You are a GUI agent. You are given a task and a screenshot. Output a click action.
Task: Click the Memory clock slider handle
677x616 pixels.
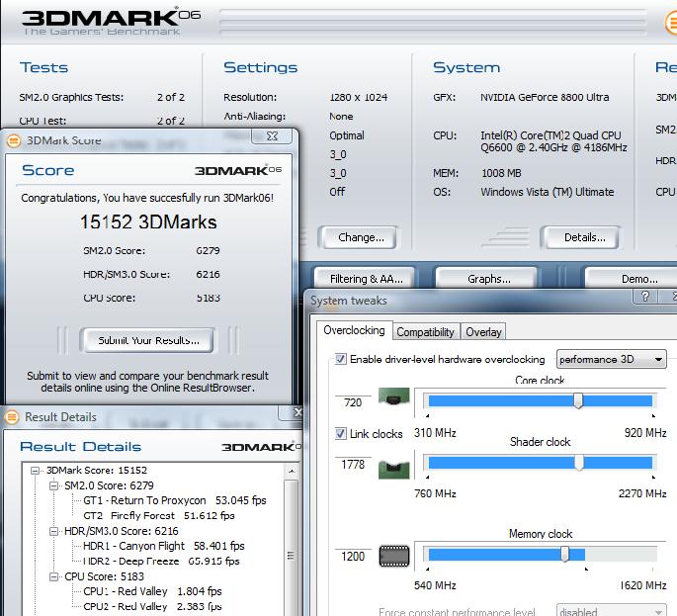point(564,555)
